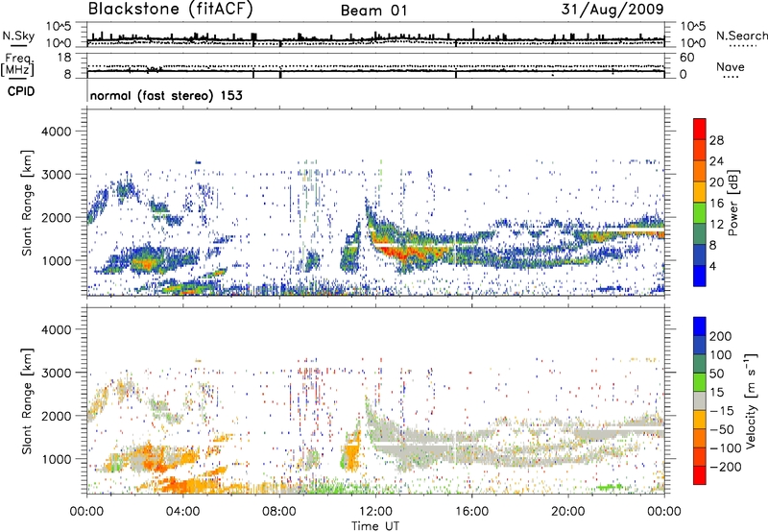Pick the Velocity segment between -15 and -50
Image resolution: width=768 pixels, height=532 pixels.
click(700, 420)
